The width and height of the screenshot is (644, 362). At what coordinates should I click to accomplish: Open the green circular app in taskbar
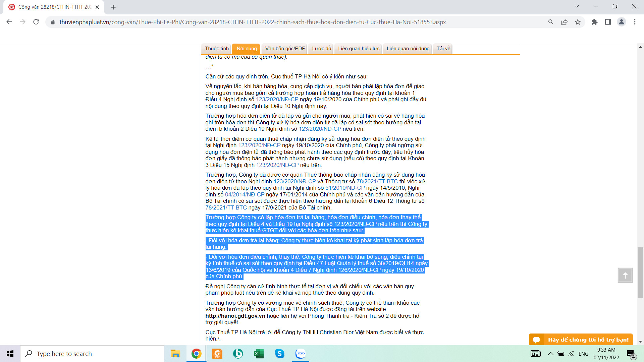pyautogui.click(x=238, y=354)
